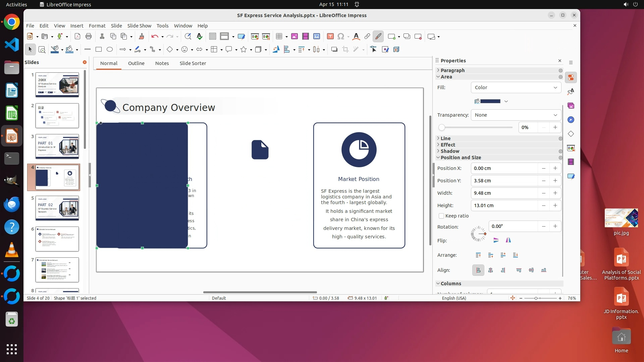The width and height of the screenshot is (644, 362).
Task: Click the Display Grid toolbar icon
Action: coord(212,37)
